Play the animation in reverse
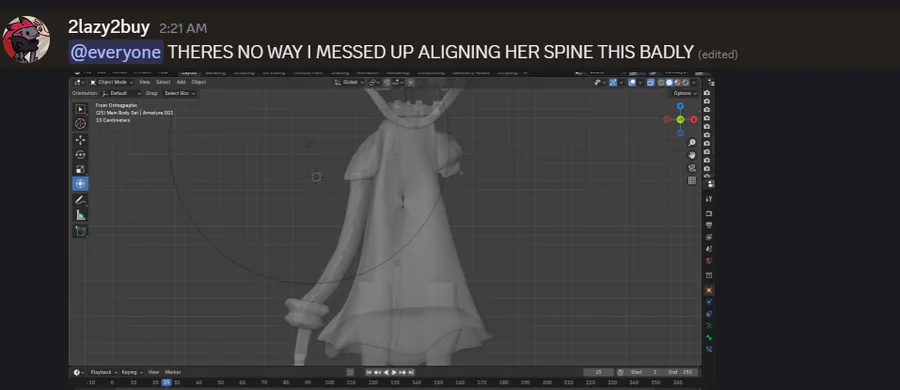The height and width of the screenshot is (390, 900). [x=386, y=372]
